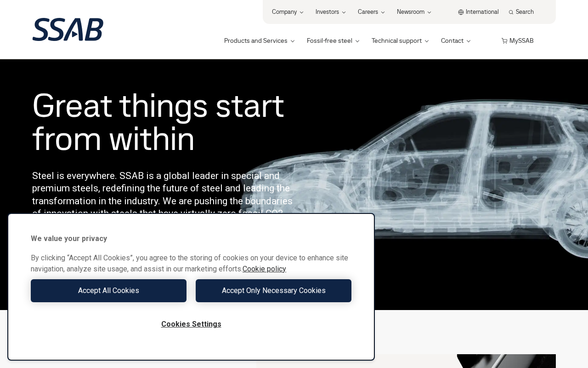Click the MySSAB shopping cart icon
The width and height of the screenshot is (588, 368).
coord(504,41)
